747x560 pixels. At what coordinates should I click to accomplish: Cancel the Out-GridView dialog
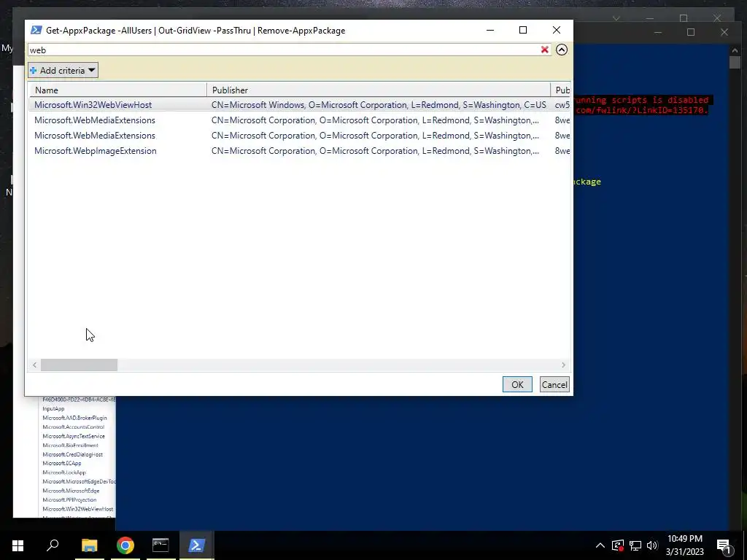tap(554, 384)
